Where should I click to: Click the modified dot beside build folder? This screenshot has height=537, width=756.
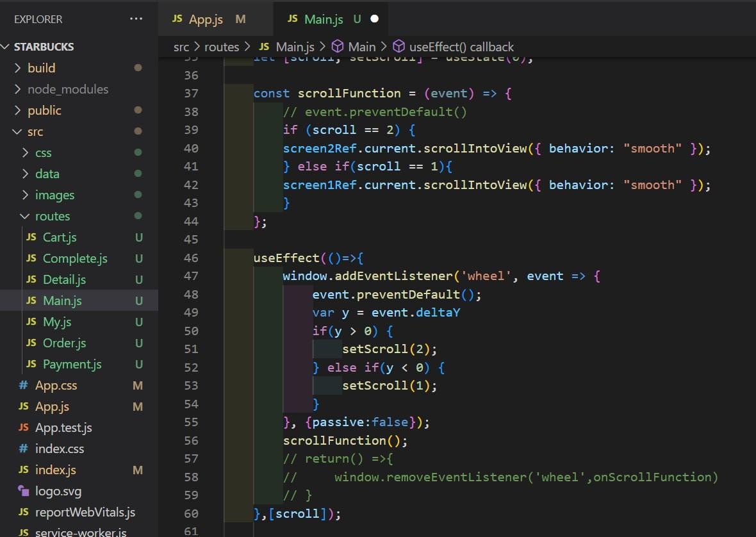pos(138,68)
